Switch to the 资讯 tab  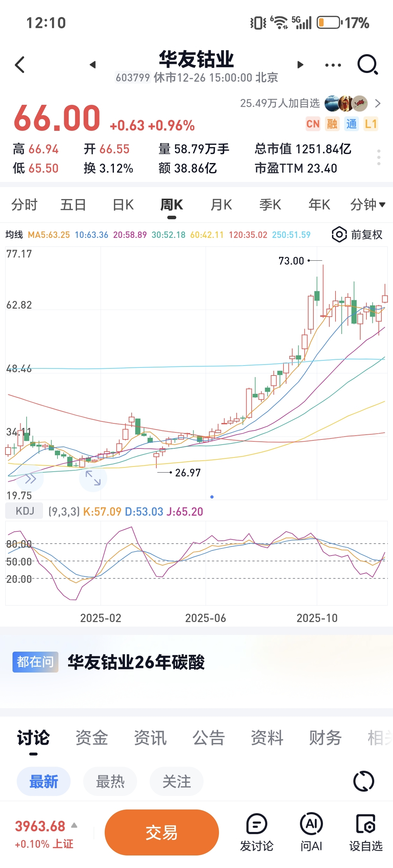click(x=150, y=737)
